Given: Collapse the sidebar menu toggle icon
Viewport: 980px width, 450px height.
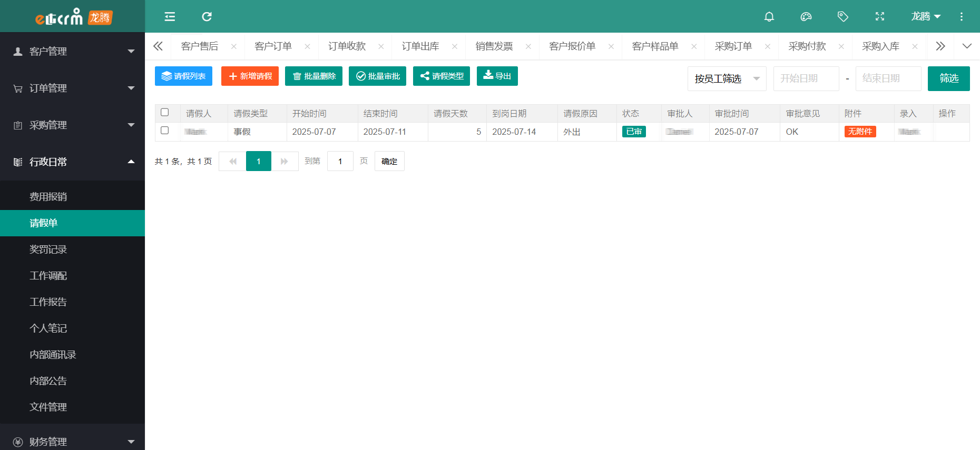Looking at the screenshot, I should point(170,16).
